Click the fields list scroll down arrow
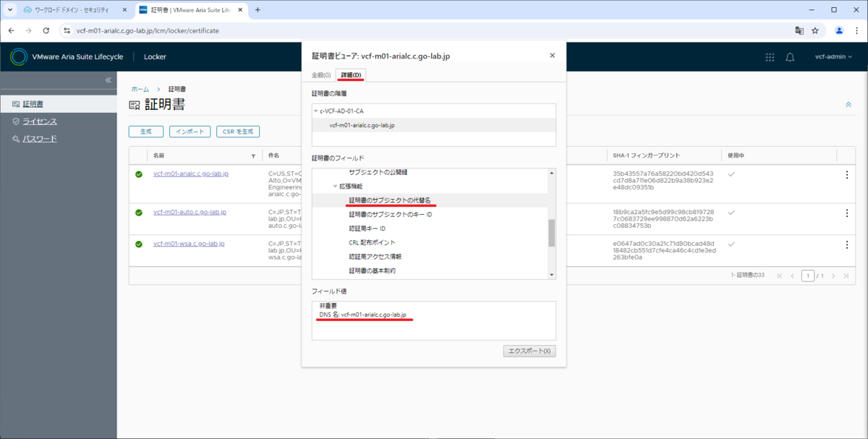This screenshot has height=439, width=868. pyautogui.click(x=552, y=274)
